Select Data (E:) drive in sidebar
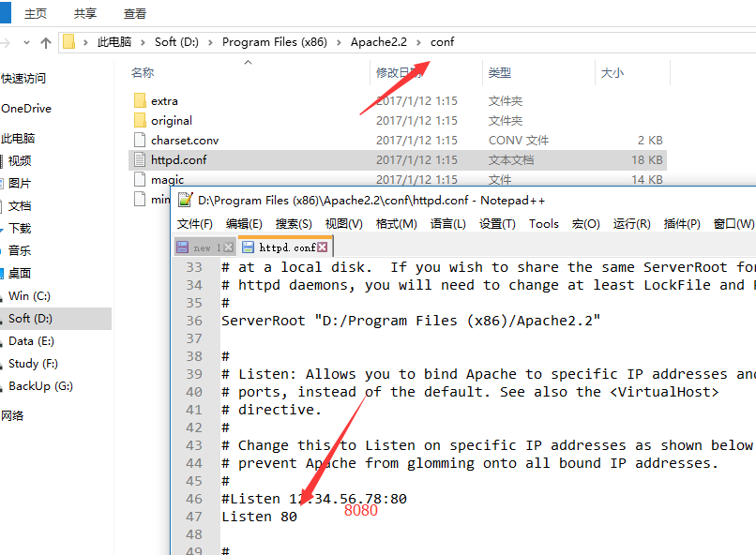 coord(32,341)
